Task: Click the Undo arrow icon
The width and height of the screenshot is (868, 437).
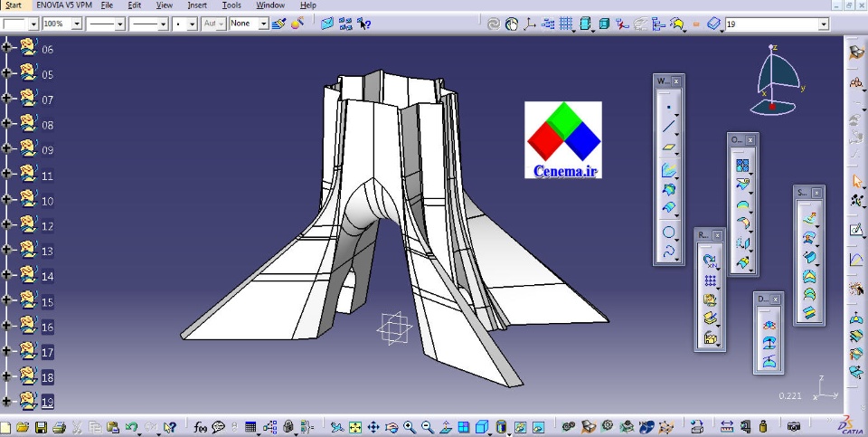Action: pyautogui.click(x=131, y=427)
